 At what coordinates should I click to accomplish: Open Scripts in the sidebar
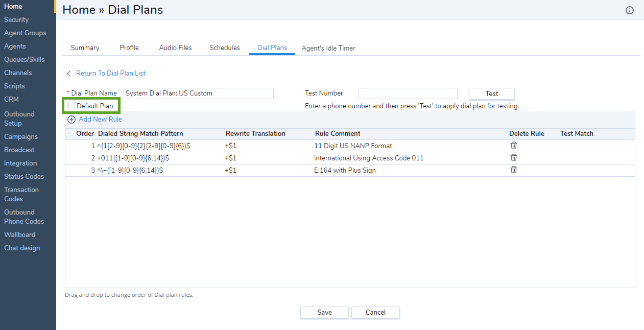tap(14, 86)
